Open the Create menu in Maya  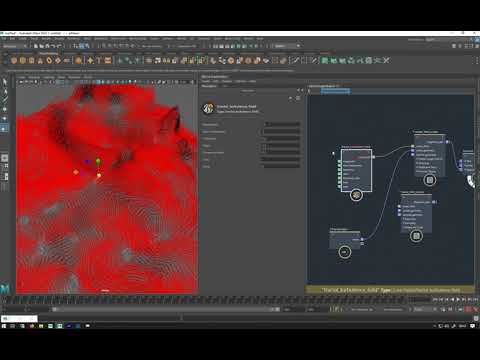(23, 39)
